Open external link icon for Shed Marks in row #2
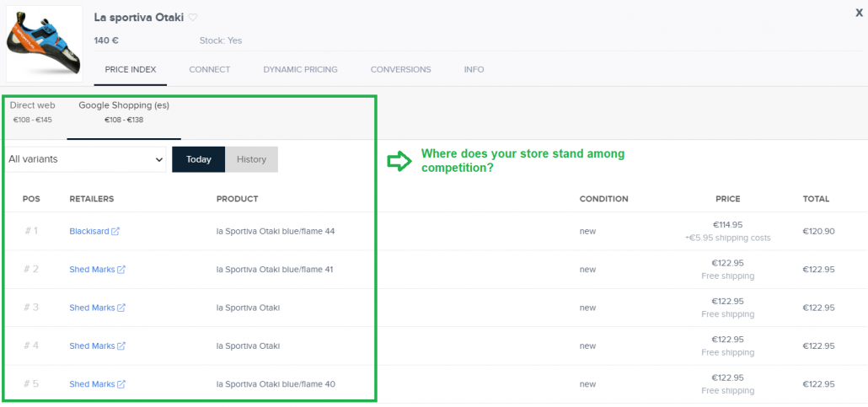The height and width of the screenshot is (407, 868). point(121,270)
